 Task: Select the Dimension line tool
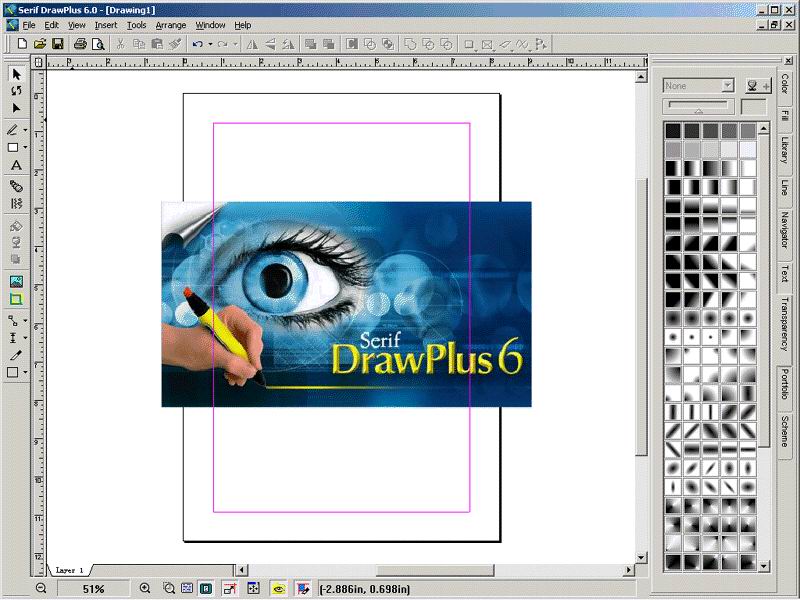point(13,338)
